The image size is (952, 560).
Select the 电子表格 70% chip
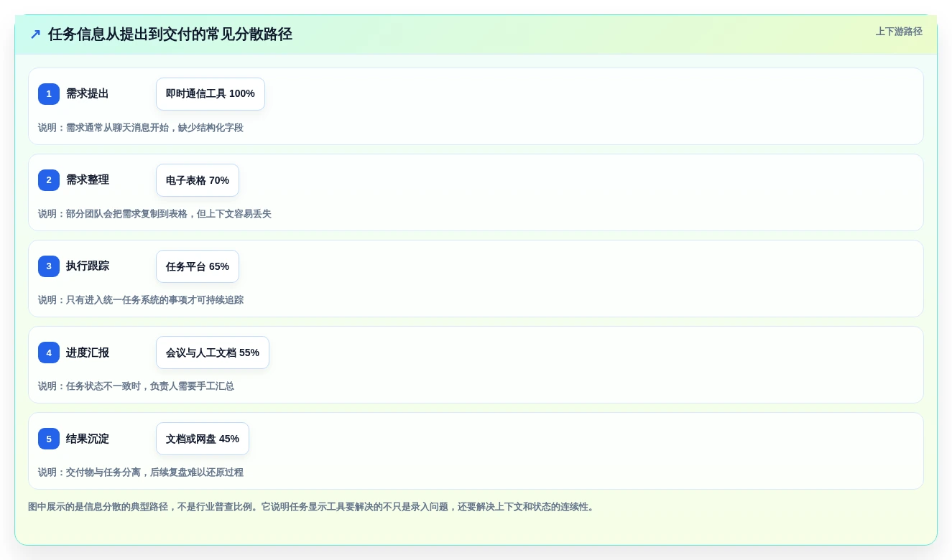coord(198,180)
